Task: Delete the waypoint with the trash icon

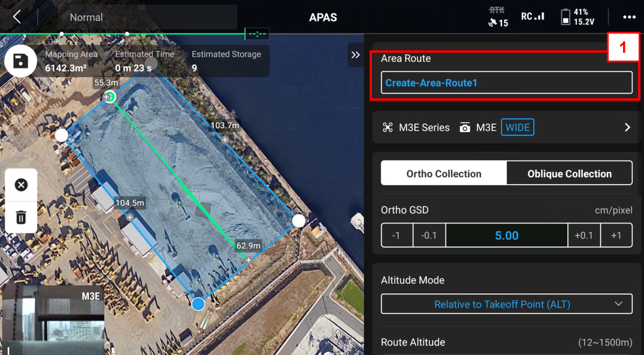Action: tap(21, 217)
